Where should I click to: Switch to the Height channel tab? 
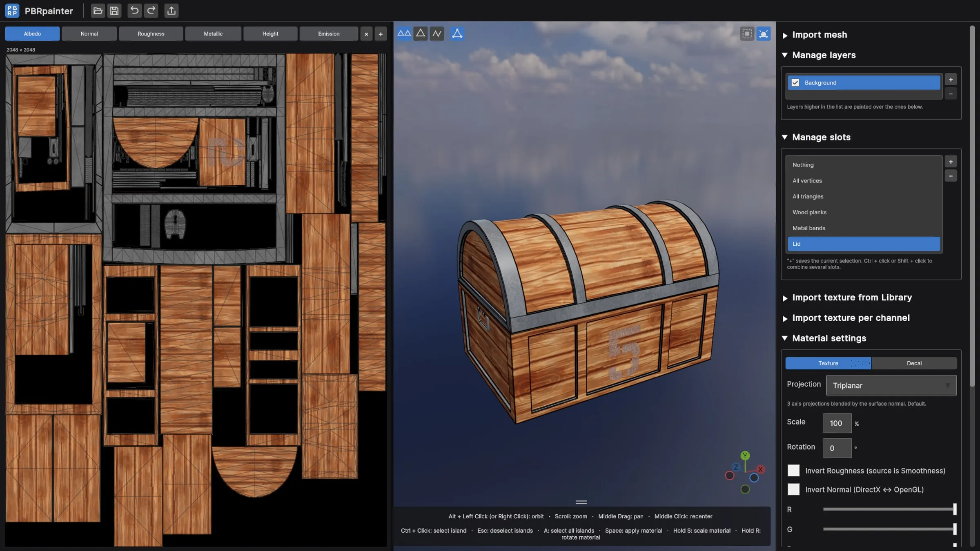pyautogui.click(x=270, y=34)
